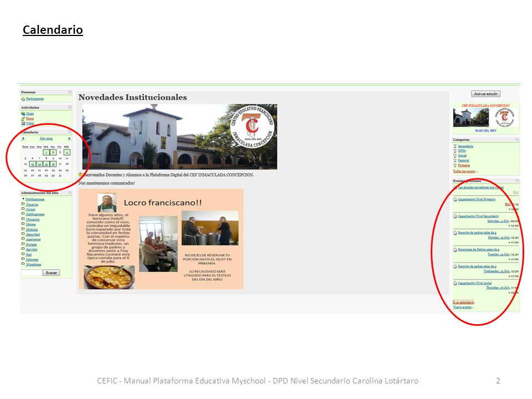Image resolution: width=532 pixels, height=399 pixels.
Task: Collapse the Administración del sitio block
Action: tap(70, 193)
